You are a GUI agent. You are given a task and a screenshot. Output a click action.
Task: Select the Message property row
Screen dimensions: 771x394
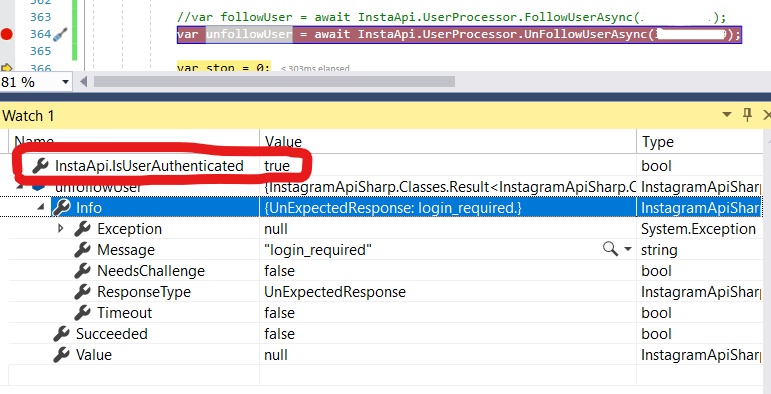click(386, 250)
